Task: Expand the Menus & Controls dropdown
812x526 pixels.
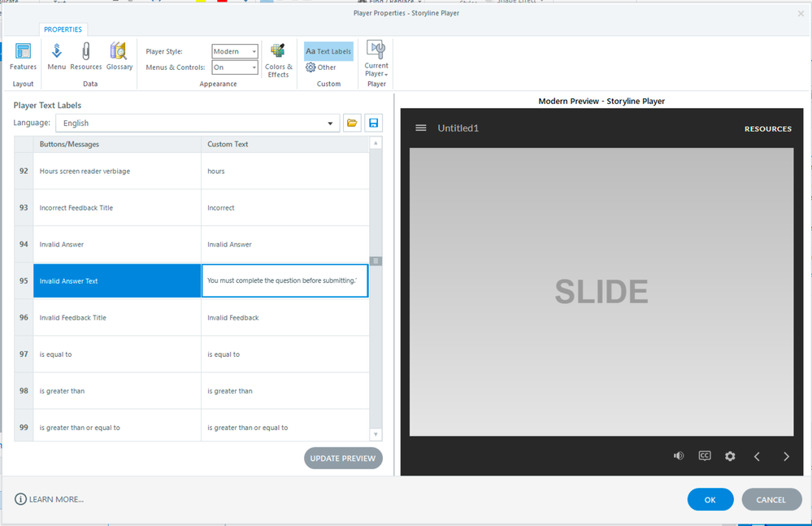Action: 254,67
